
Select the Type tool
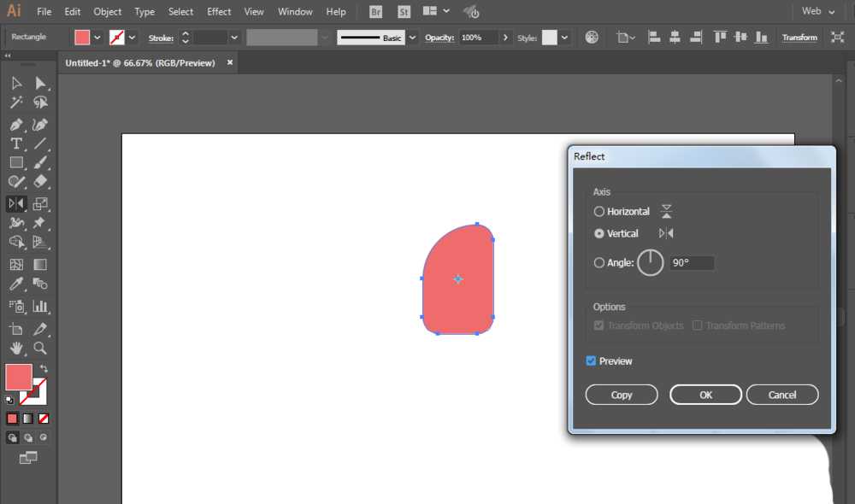click(x=16, y=144)
